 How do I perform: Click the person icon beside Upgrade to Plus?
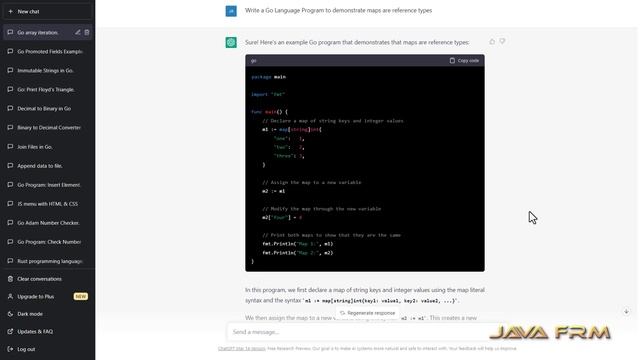(x=10, y=297)
